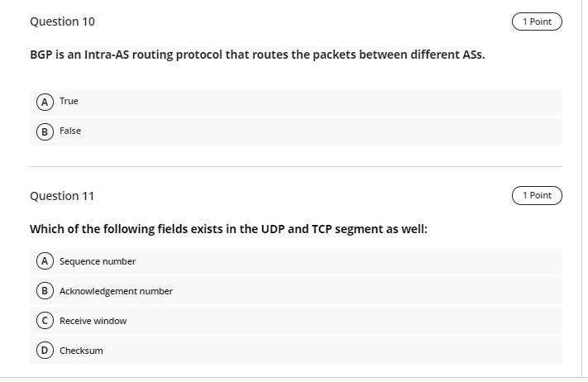The height and width of the screenshot is (382, 588).
Task: Click the "Question 10" heading
Action: click(x=62, y=21)
